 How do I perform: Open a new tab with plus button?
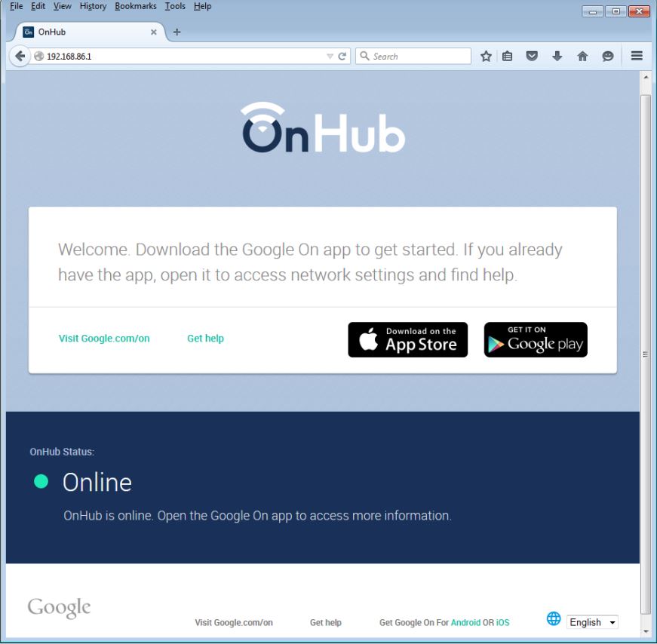click(x=177, y=32)
